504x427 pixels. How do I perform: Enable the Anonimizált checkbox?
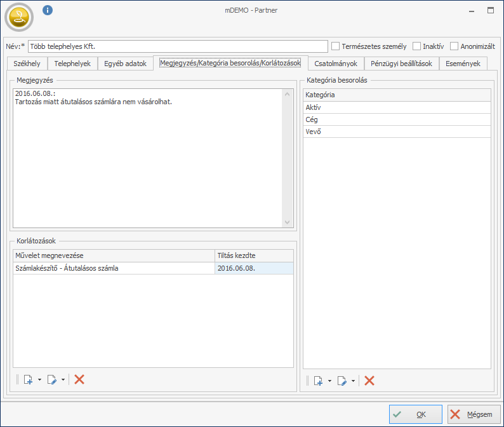click(454, 46)
